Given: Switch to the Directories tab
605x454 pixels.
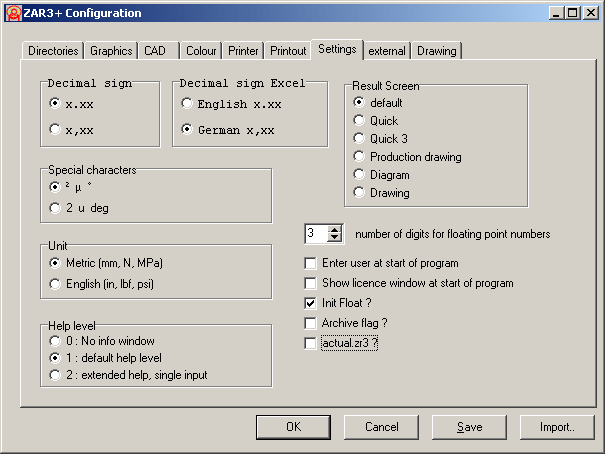Looking at the screenshot, I should tap(52, 50).
